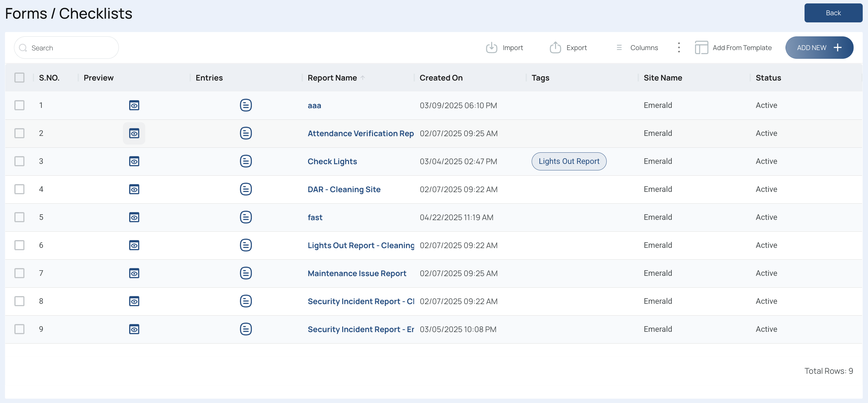
Task: Open the Maintenance Issue Report link
Action: point(357,273)
